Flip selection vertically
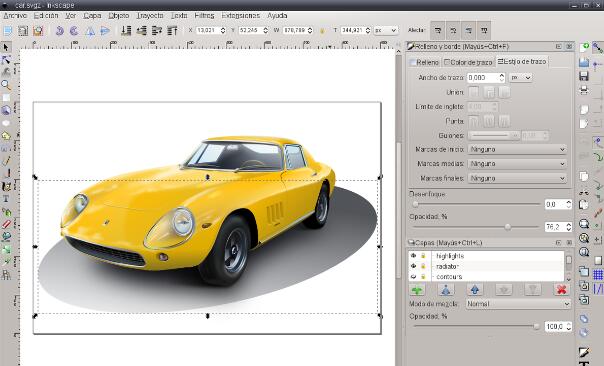The height and width of the screenshot is (366, 604). point(105,30)
